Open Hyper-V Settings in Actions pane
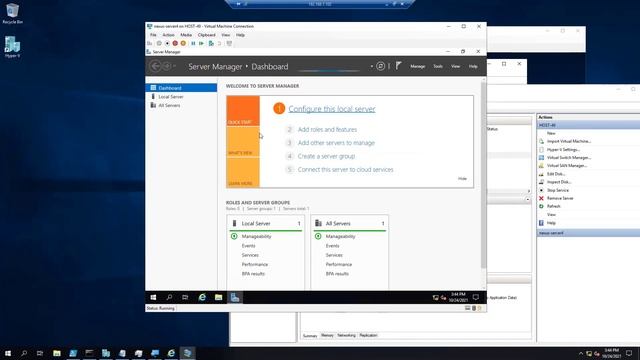 click(x=563, y=149)
